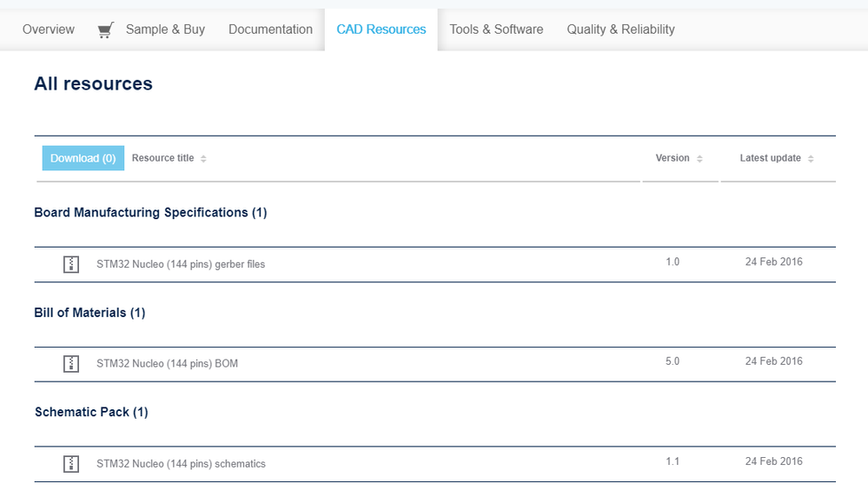Click the 24 Feb 2016 date in gerber row
This screenshot has height=497, width=868.
coord(774,262)
